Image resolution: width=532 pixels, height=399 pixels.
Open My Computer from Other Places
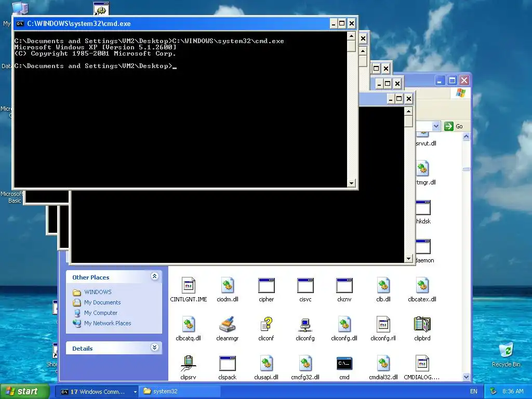tap(101, 313)
